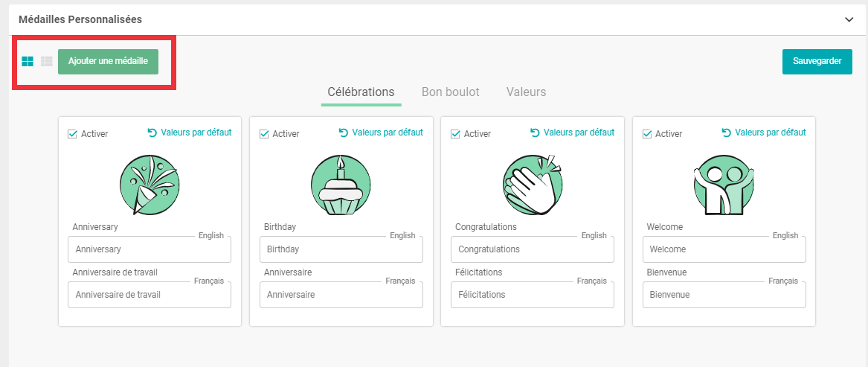Reset Anniversary medal to default values

190,133
